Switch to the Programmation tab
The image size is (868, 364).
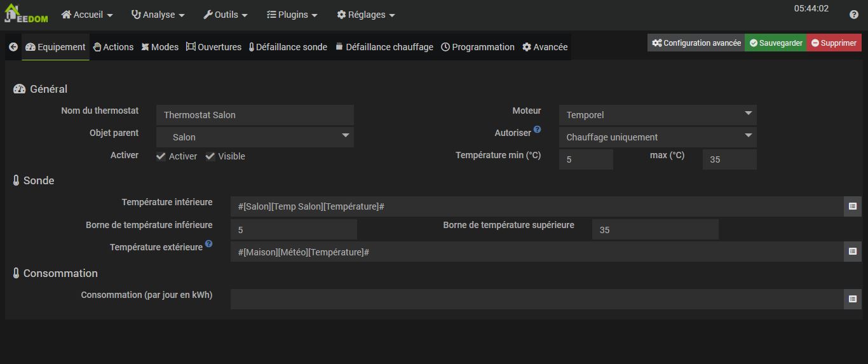[477, 47]
